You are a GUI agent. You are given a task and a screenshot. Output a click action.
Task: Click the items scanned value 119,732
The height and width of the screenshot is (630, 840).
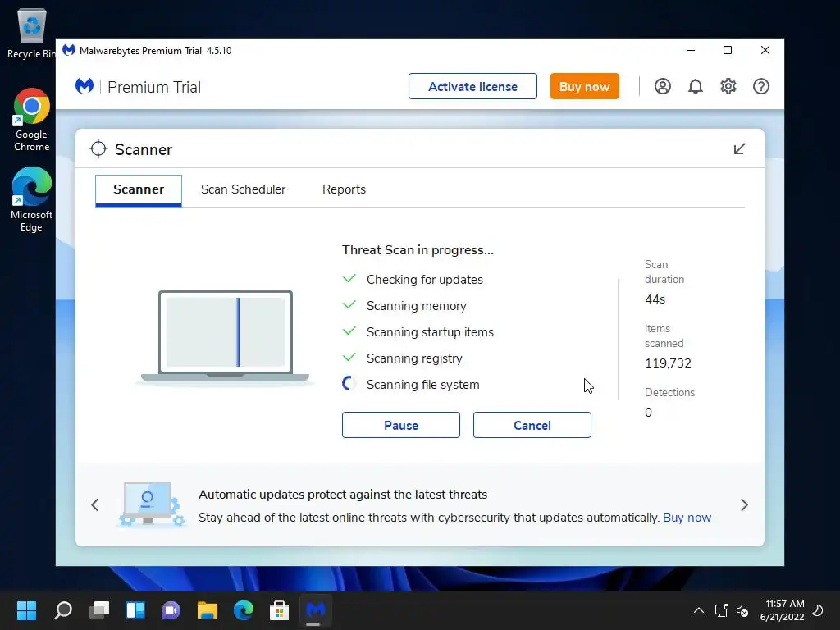coord(668,363)
